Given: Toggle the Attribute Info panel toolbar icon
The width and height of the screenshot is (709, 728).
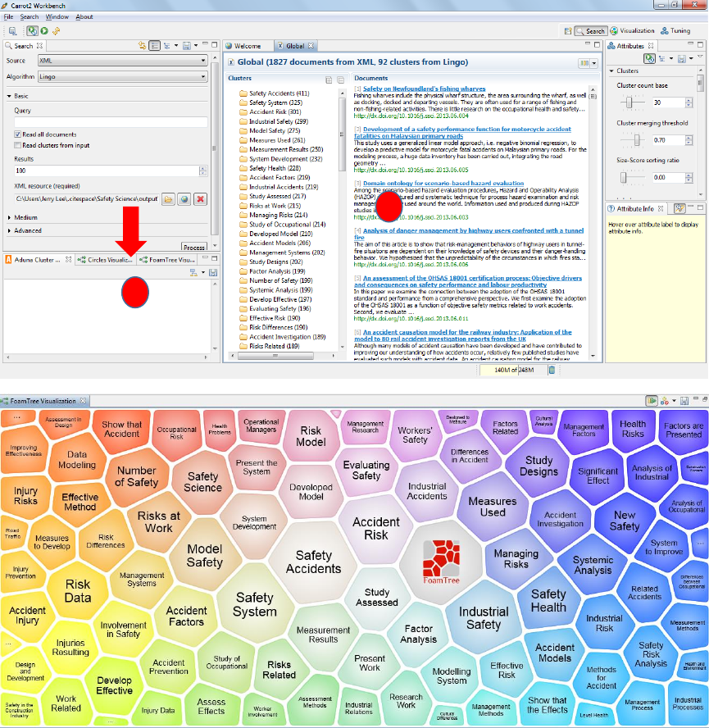Looking at the screenshot, I should click(679, 208).
